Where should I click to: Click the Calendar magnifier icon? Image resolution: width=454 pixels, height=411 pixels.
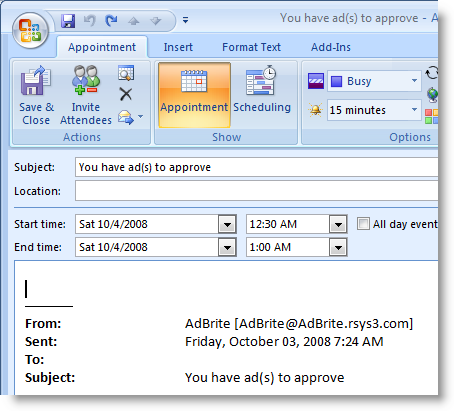[126, 73]
